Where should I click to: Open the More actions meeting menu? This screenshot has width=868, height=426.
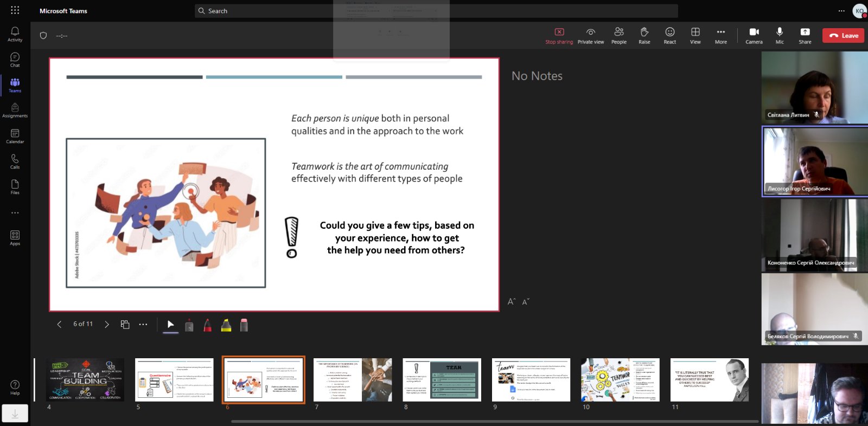coord(720,35)
